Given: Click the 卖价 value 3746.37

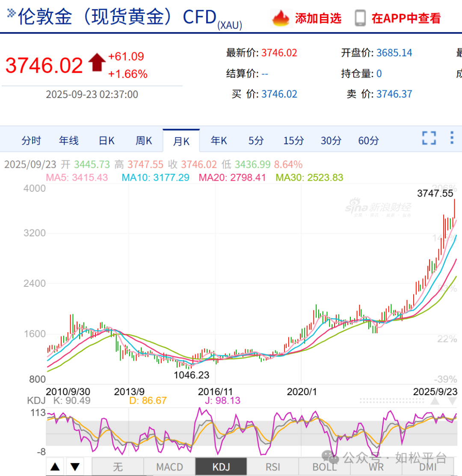Looking at the screenshot, I should pos(394,94).
